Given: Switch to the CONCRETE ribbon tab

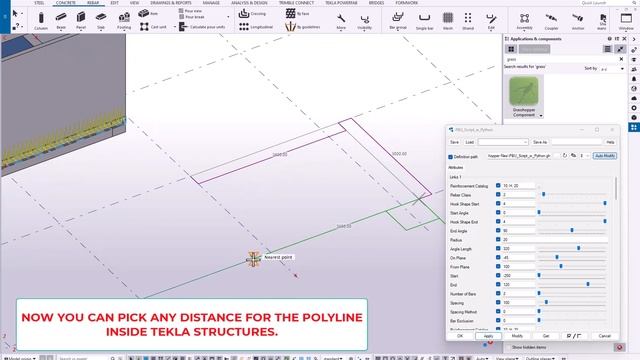Looking at the screenshot, I should (66, 3).
